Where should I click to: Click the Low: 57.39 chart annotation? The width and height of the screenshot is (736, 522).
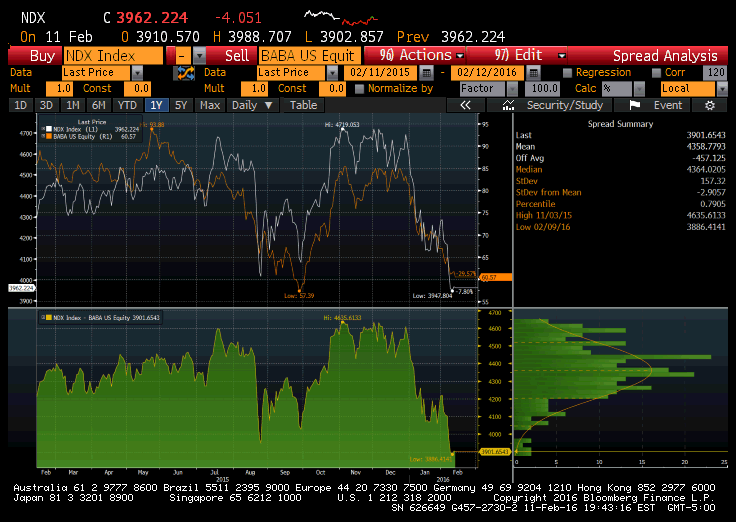click(299, 296)
